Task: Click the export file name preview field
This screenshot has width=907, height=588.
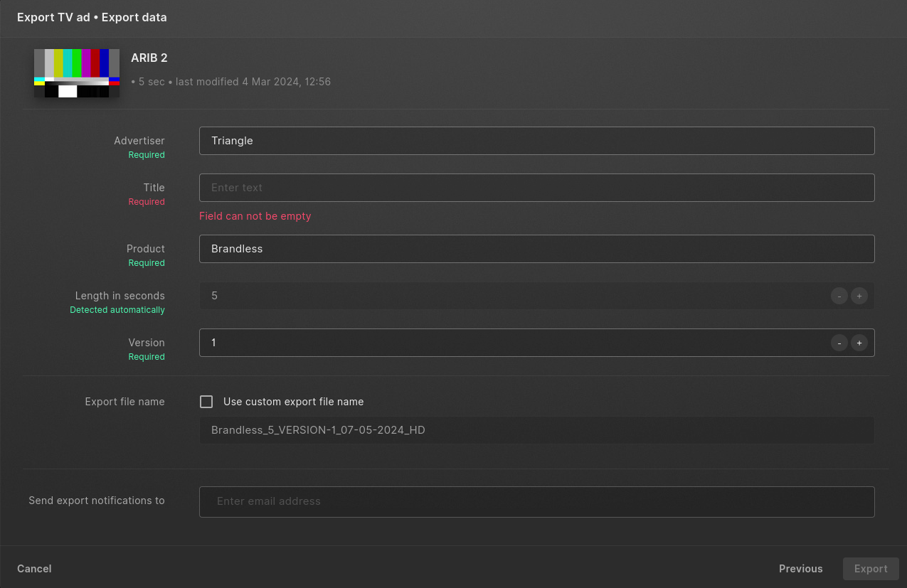Action: click(536, 430)
